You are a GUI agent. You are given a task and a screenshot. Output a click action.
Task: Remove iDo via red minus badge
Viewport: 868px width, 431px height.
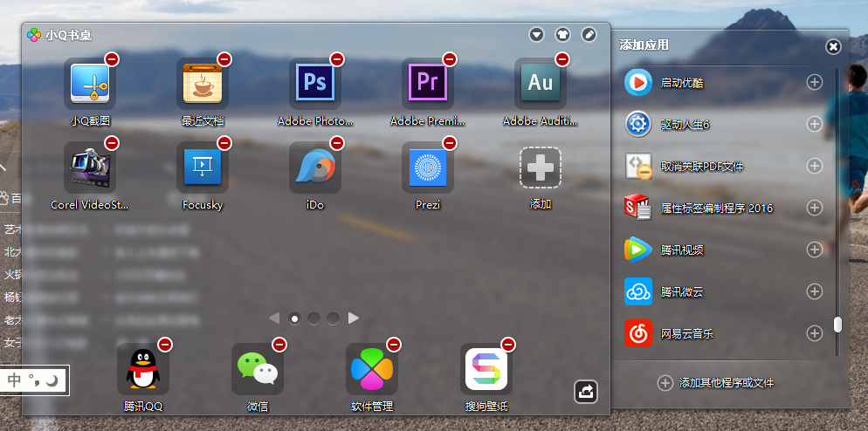(x=337, y=143)
